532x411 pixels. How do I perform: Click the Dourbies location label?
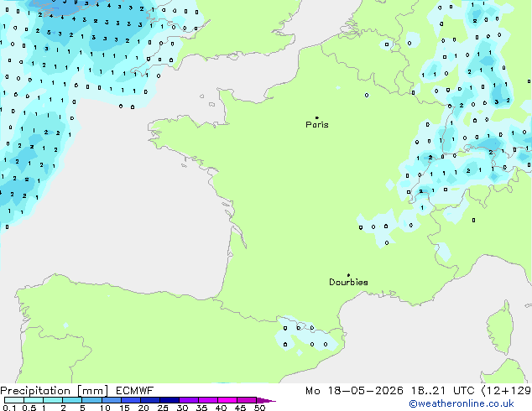pyautogui.click(x=348, y=282)
